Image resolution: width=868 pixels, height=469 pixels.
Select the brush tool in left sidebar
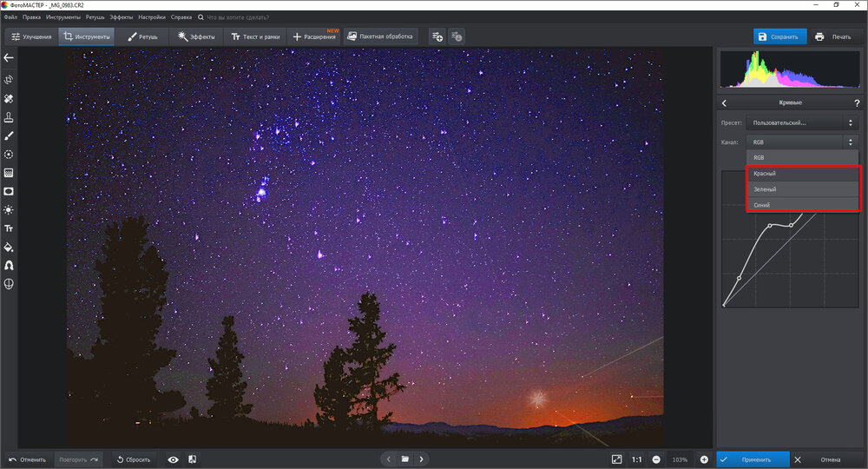point(9,135)
